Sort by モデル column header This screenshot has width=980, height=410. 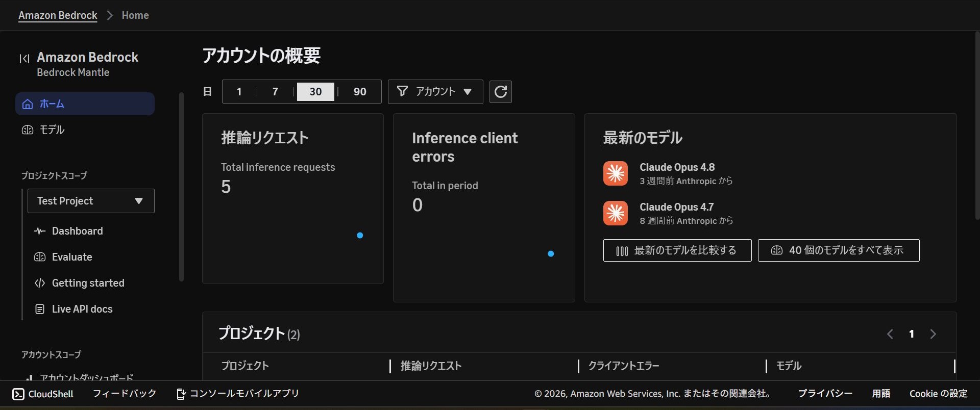[789, 366]
